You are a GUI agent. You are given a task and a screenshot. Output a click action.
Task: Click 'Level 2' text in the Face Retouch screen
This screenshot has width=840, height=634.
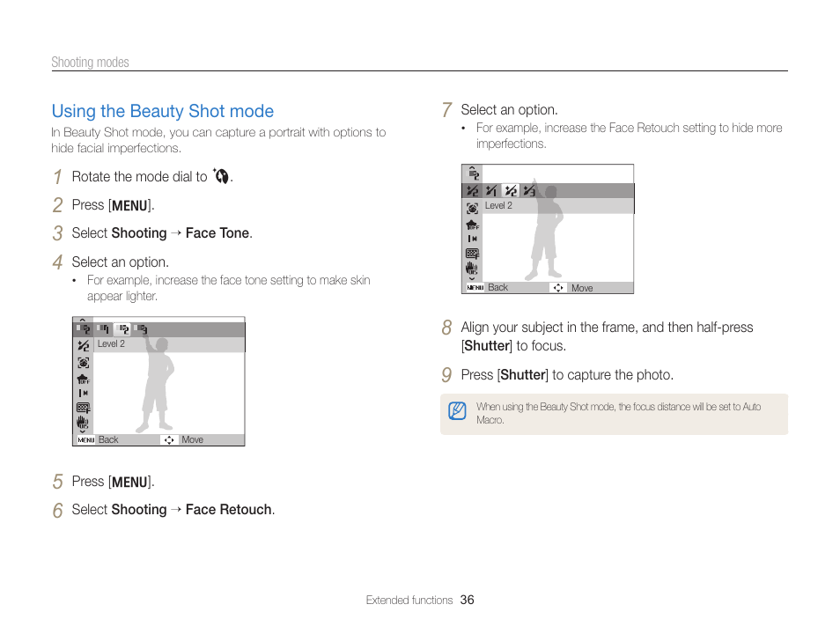(498, 205)
